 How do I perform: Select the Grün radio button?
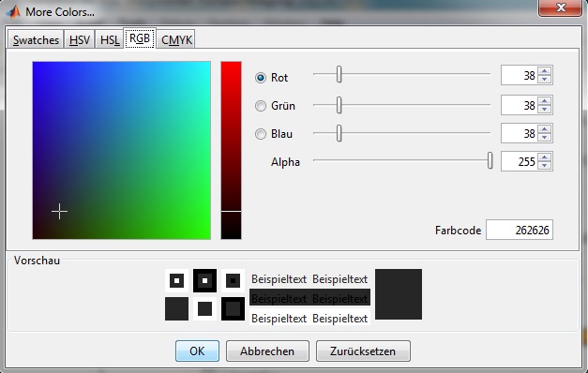point(261,106)
